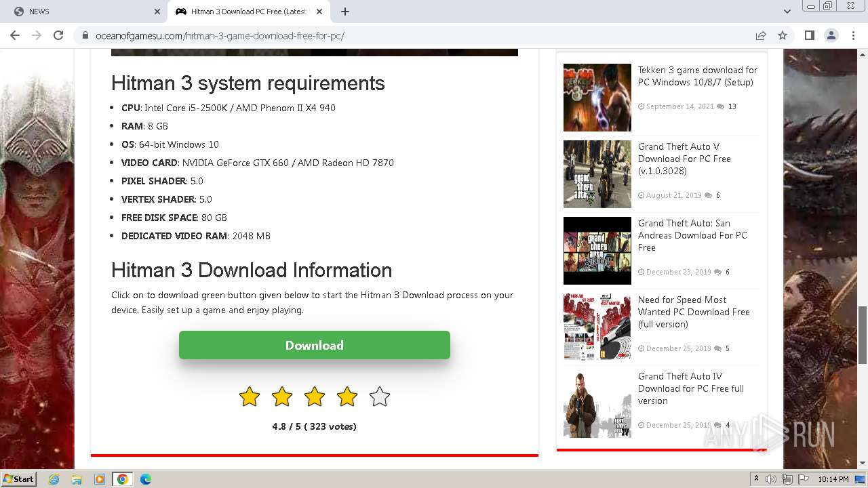
Task: View site information via the lock icon
Action: [85, 35]
